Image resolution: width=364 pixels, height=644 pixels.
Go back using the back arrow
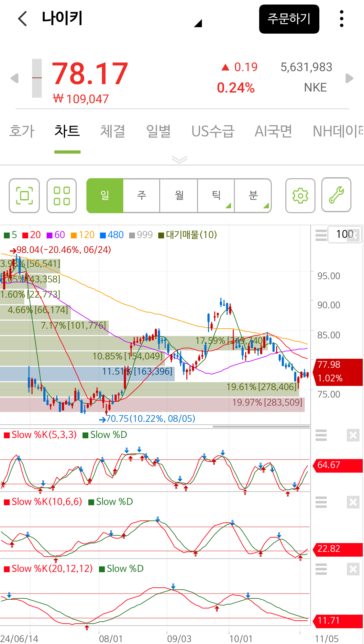(x=22, y=18)
